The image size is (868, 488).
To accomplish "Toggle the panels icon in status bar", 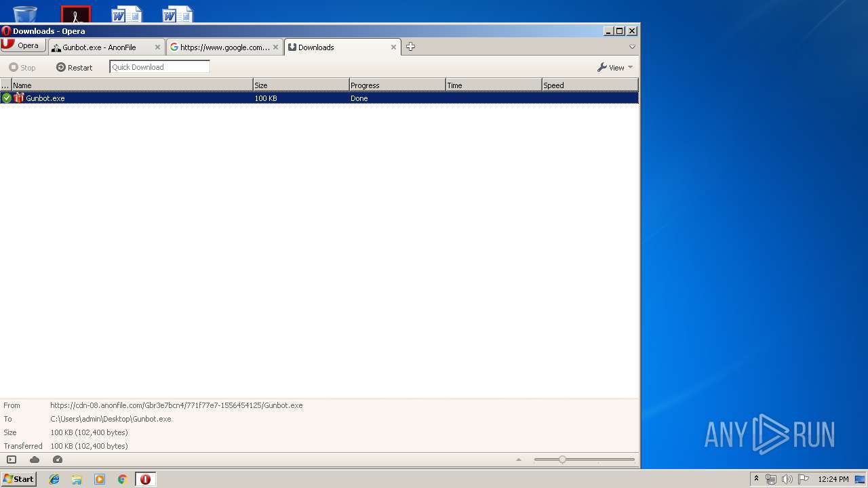I will click(x=12, y=460).
